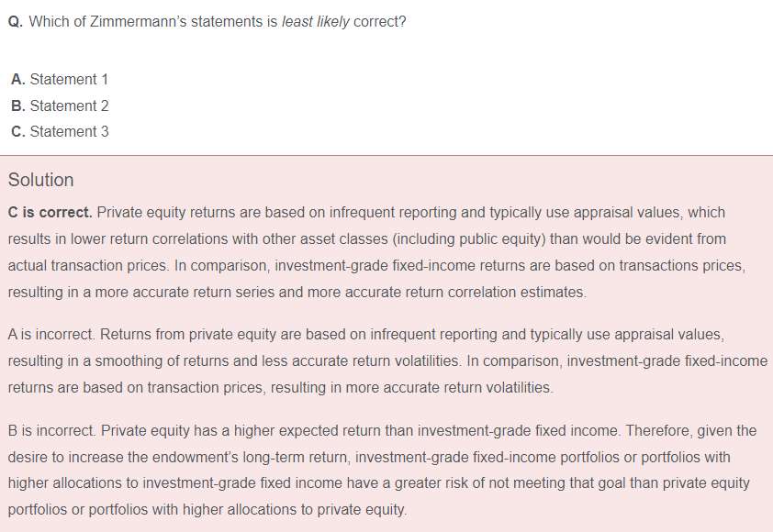Image resolution: width=773 pixels, height=532 pixels.
Task: Click line starting "resulting in a smoothing"
Action: [x=387, y=361]
